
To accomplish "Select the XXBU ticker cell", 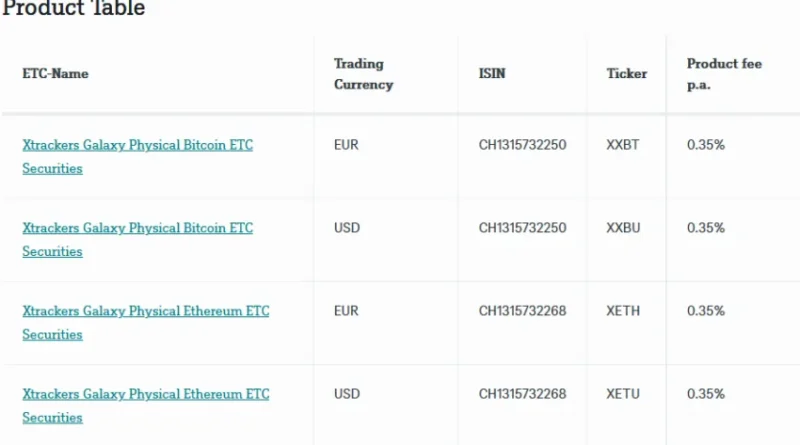I will (623, 228).
